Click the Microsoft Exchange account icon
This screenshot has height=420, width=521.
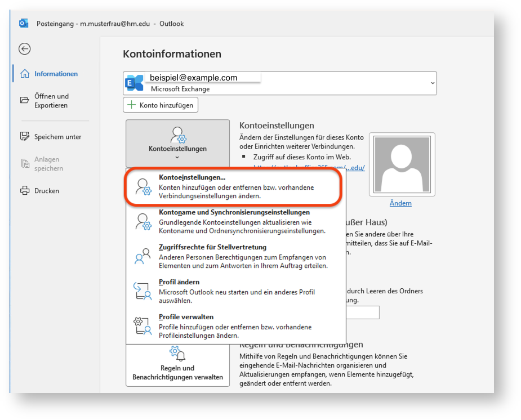point(135,83)
